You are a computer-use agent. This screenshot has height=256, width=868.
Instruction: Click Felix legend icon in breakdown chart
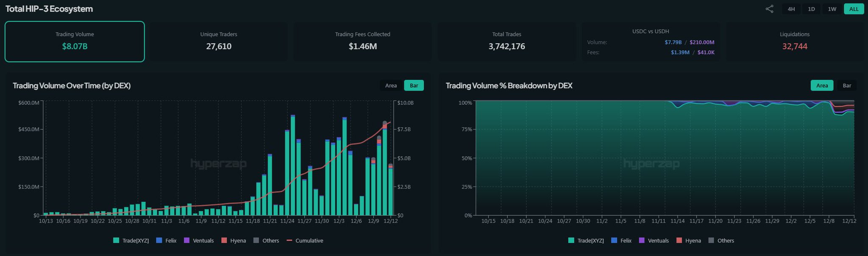[614, 240]
